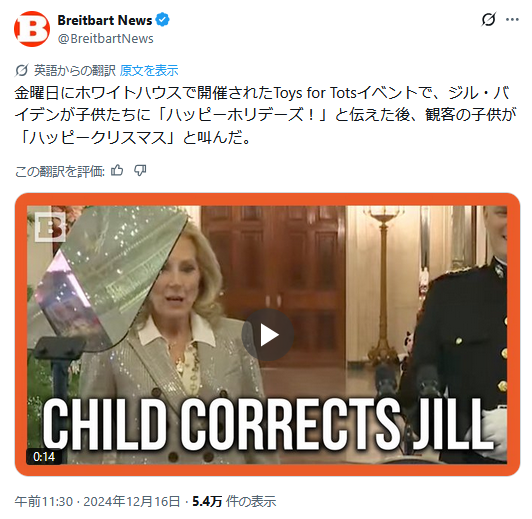Rate the translation with thumbs up

(x=117, y=170)
